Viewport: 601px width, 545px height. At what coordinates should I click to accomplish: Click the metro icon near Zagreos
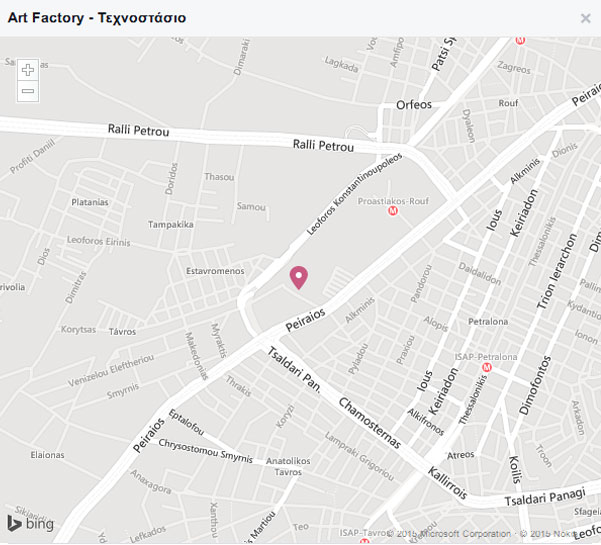coord(520,40)
